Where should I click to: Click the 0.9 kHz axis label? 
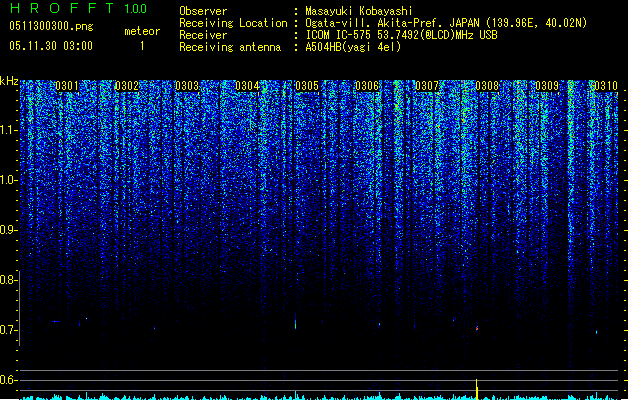9,230
